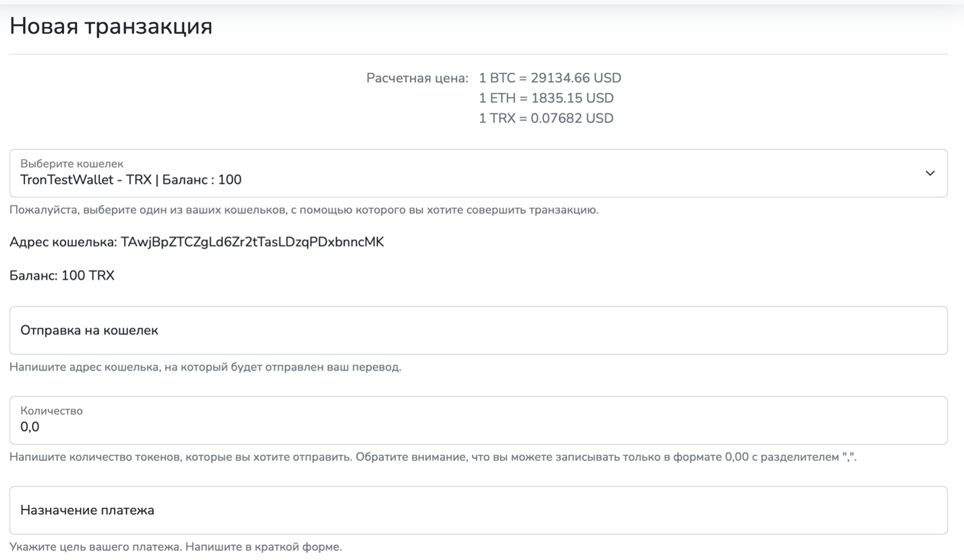The image size is (964, 560).
Task: Click the 'Адрес кошелька:' label text
Action: (x=63, y=243)
